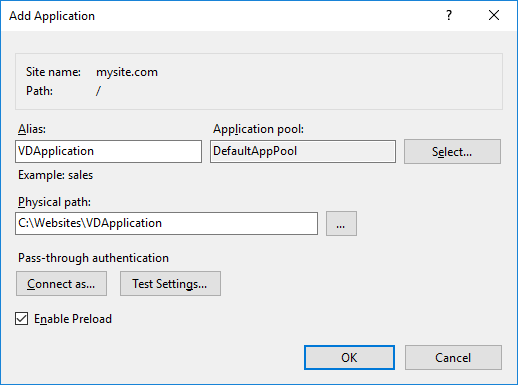Browse for physical path with ellipsis button
The image size is (518, 385).
coord(341,224)
